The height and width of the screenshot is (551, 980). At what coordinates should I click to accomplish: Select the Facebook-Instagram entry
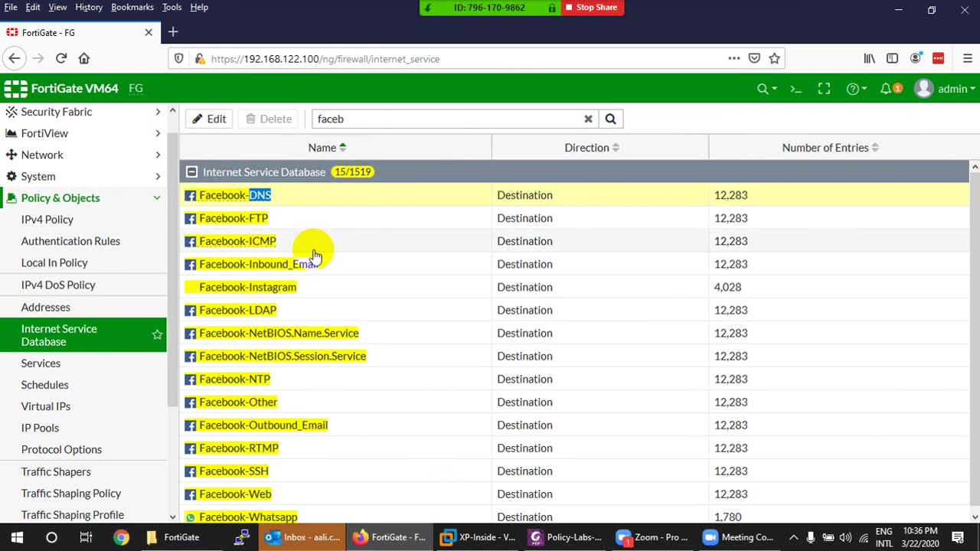(x=247, y=287)
